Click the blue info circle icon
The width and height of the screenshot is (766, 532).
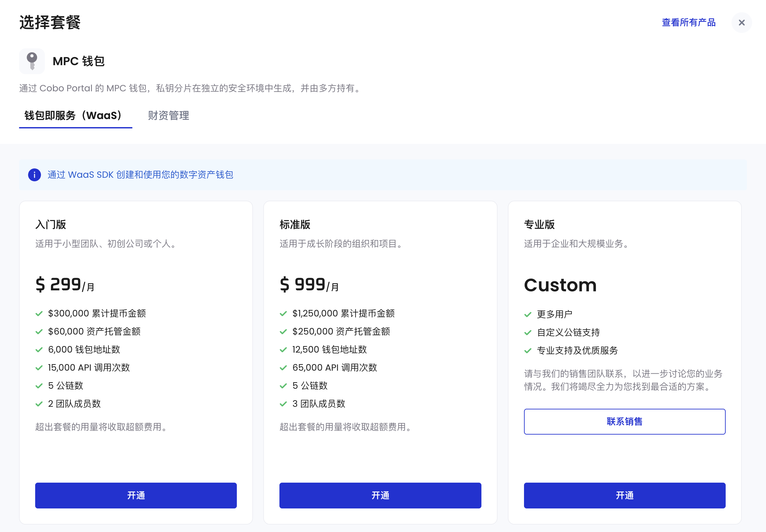click(x=34, y=175)
